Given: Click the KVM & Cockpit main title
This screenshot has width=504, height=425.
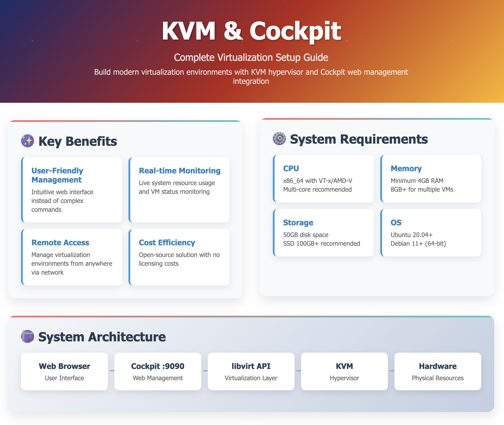Looking at the screenshot, I should [x=251, y=31].
